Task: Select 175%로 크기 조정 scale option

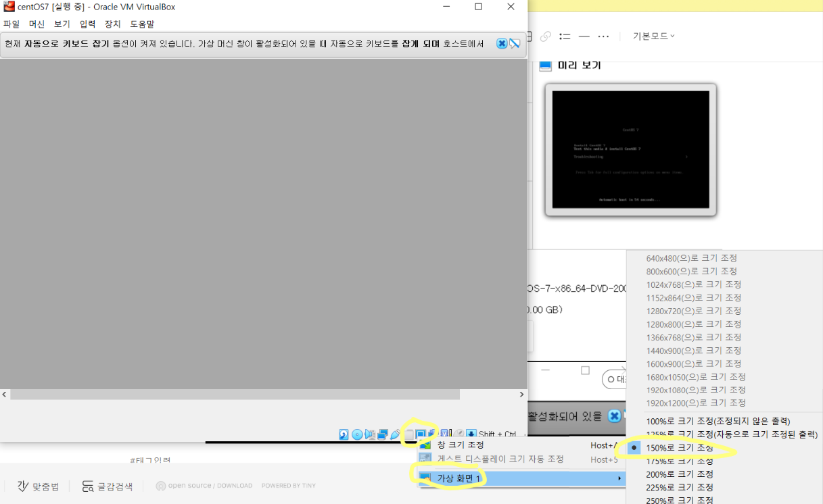Action: tap(680, 461)
